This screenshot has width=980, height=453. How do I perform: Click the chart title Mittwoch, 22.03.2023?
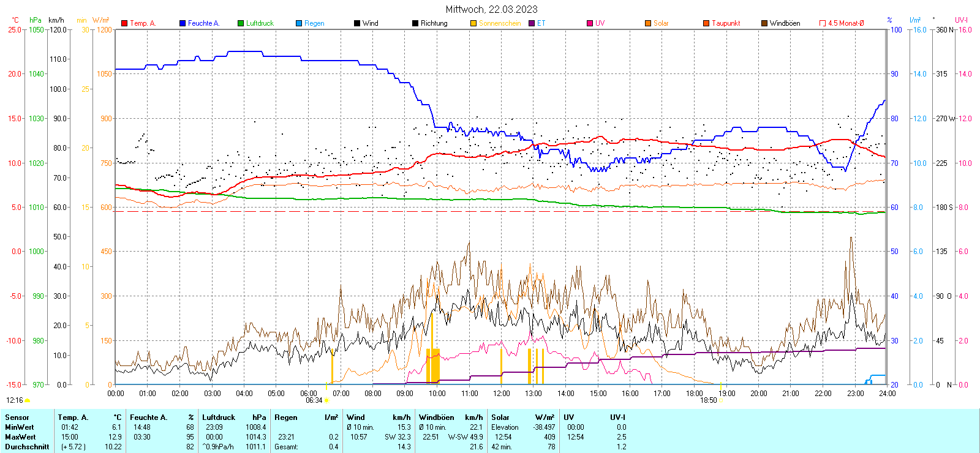(491, 9)
